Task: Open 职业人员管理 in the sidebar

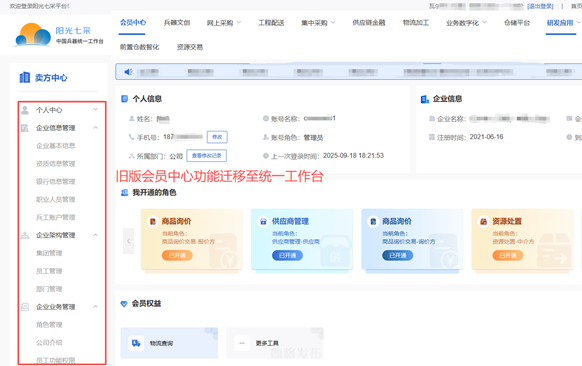Action: tap(55, 199)
